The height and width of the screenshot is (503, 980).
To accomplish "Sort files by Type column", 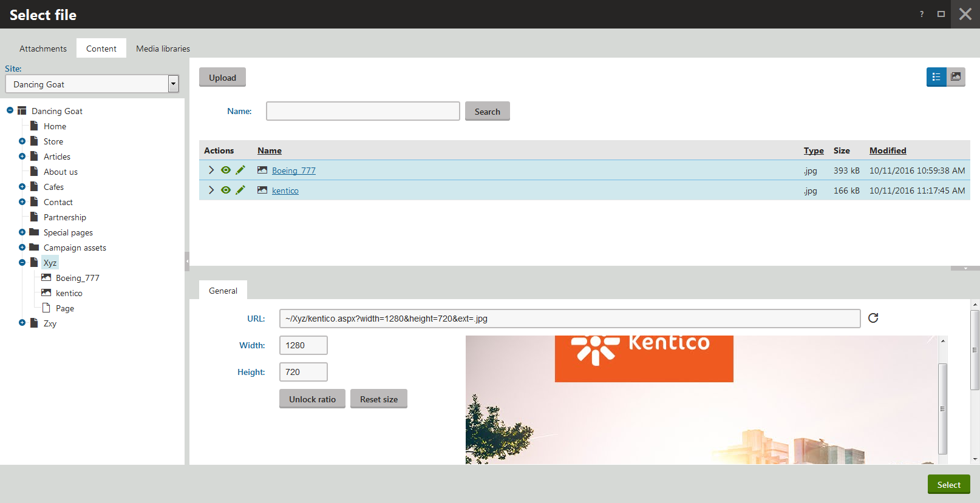I will click(x=814, y=150).
